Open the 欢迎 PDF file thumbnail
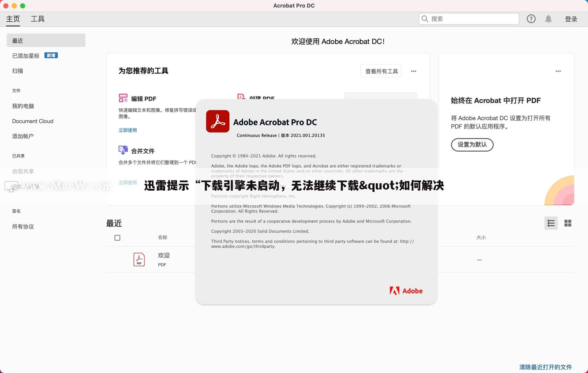Viewport: 588px width, 373px height. pos(139,259)
